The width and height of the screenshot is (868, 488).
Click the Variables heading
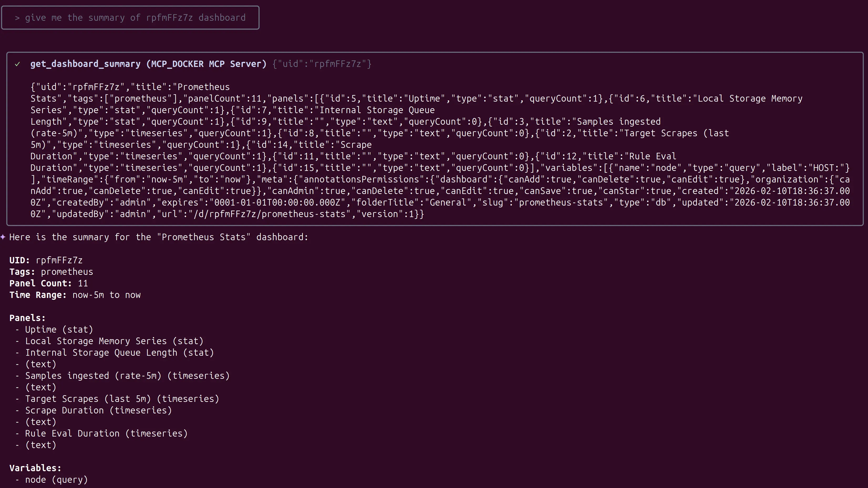tap(35, 468)
